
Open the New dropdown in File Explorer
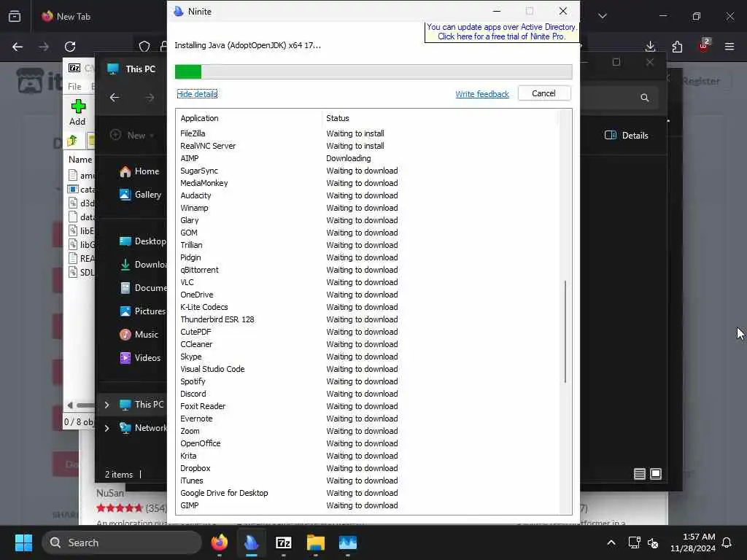coord(132,135)
